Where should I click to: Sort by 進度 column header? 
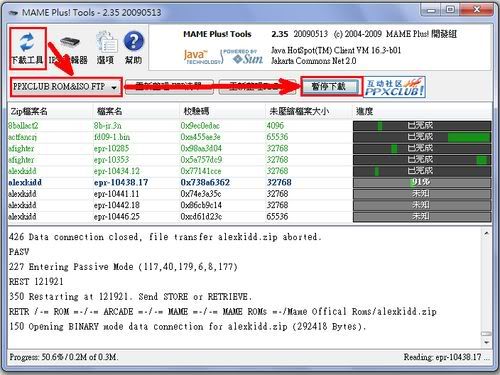[422, 111]
